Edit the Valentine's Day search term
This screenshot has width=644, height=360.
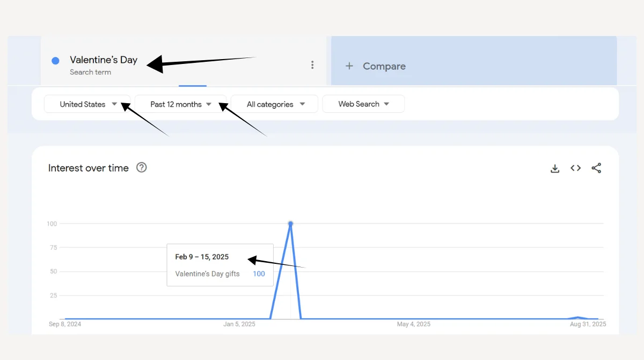pyautogui.click(x=104, y=60)
